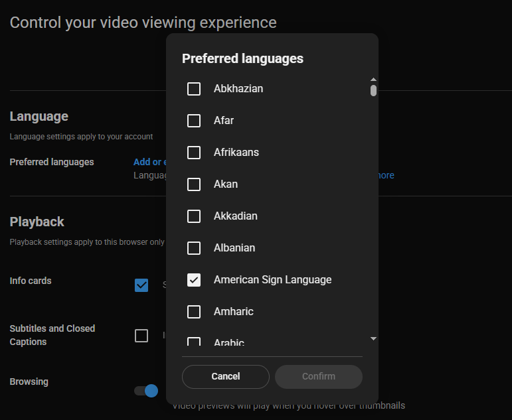Tick the Amharic checkbox

194,312
